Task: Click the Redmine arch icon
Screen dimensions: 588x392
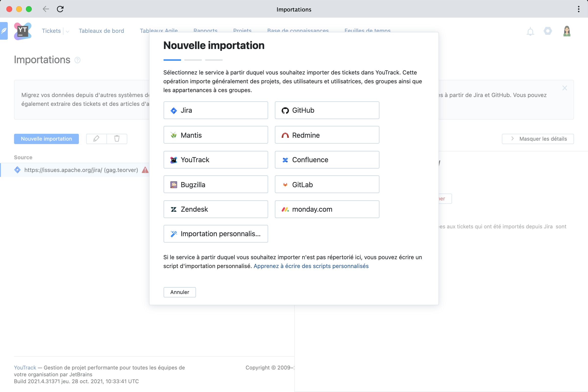Action: tap(285, 135)
